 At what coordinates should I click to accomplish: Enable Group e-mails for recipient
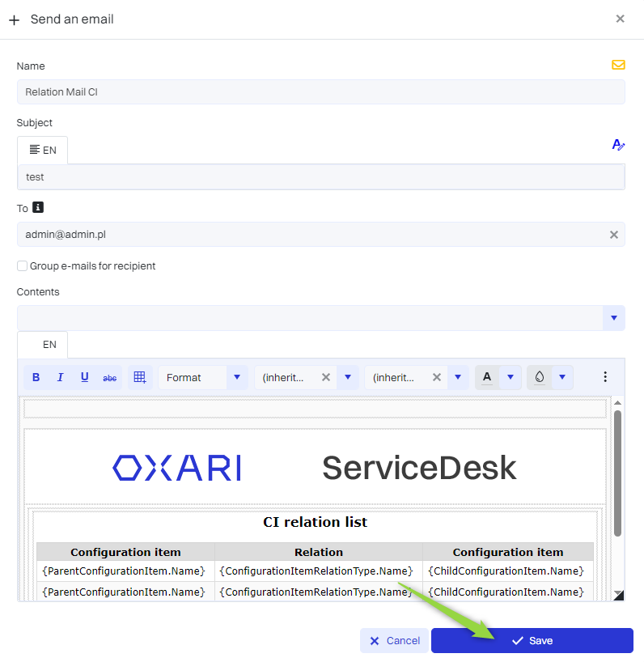[23, 266]
